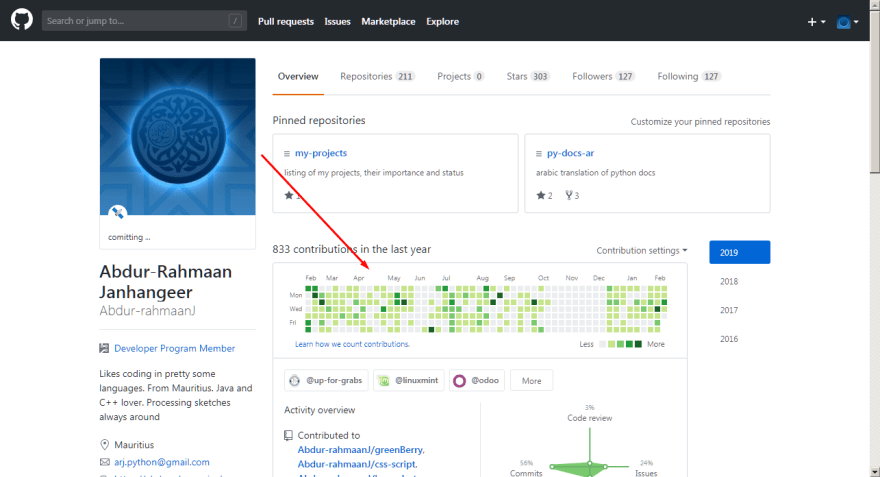Open the plus create-new dropdown
The image size is (880, 477).
tap(816, 22)
